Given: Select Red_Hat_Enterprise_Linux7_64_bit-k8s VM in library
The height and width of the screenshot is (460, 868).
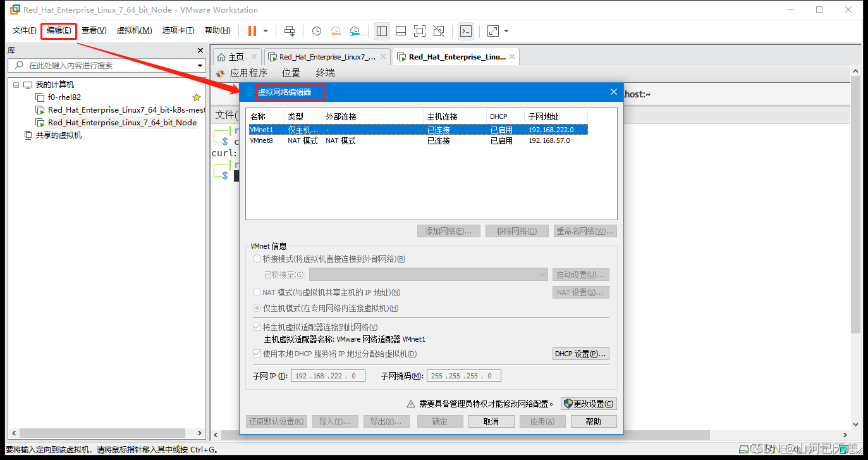Looking at the screenshot, I should pos(120,110).
